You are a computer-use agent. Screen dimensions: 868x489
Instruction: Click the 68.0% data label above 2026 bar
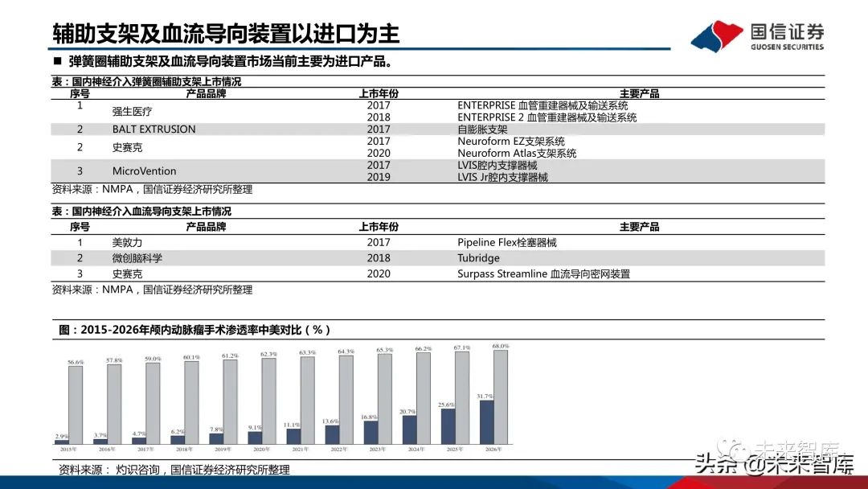click(x=501, y=346)
